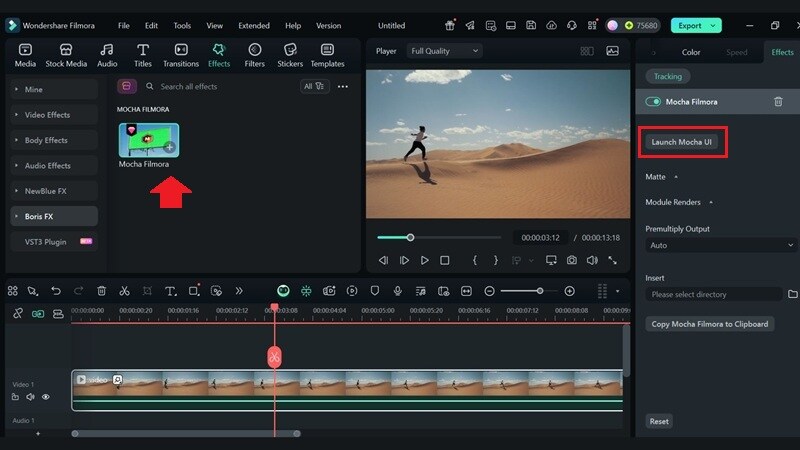Click the player progress slider handle
This screenshot has height=450, width=800.
pyautogui.click(x=410, y=237)
